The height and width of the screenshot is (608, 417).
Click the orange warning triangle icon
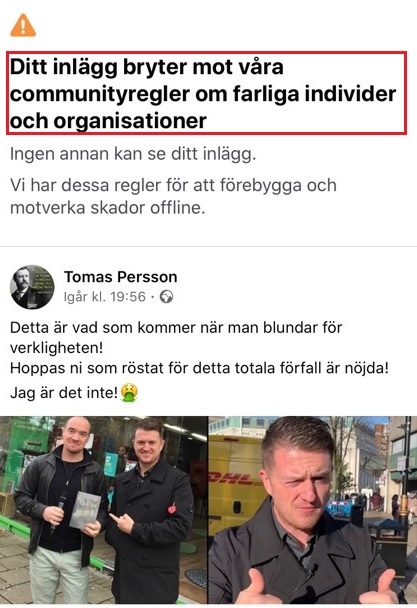click(23, 26)
